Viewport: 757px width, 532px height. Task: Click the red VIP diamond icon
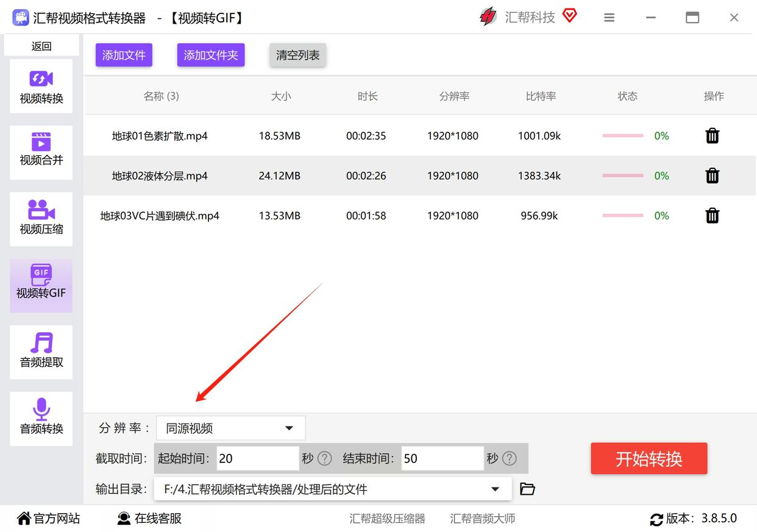(x=569, y=16)
